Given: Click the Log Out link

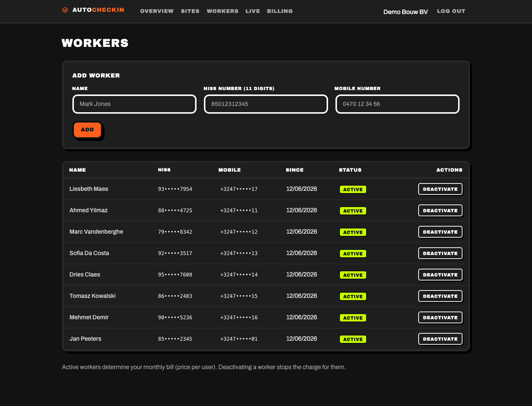Looking at the screenshot, I should [x=451, y=11].
